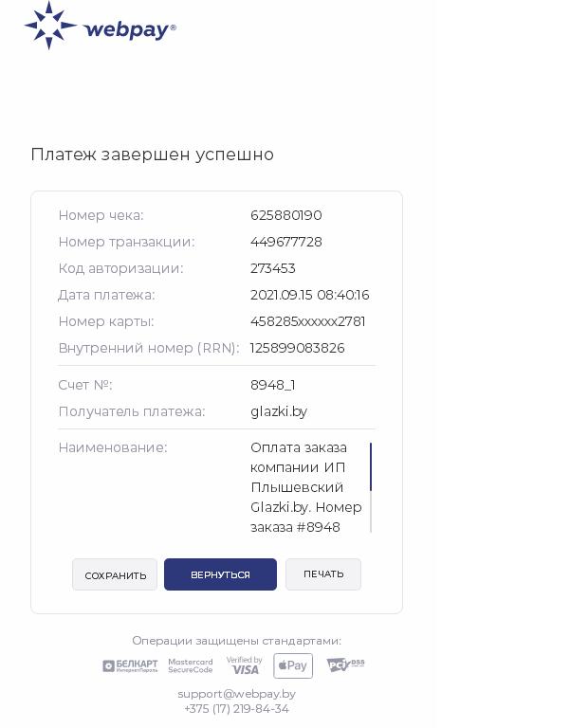Click the Belkart payment icon
The width and height of the screenshot is (570, 728).
(130, 666)
